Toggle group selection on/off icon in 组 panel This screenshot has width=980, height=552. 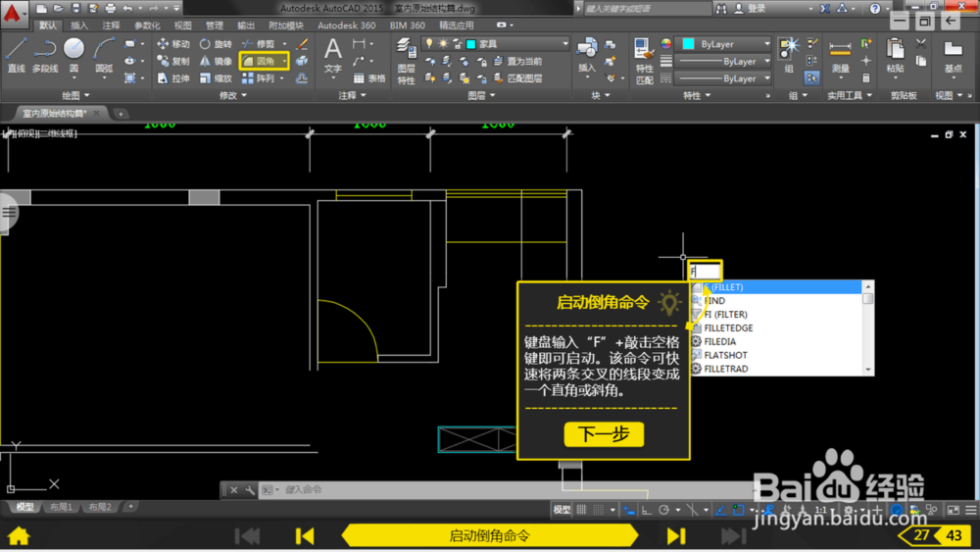pos(811,78)
